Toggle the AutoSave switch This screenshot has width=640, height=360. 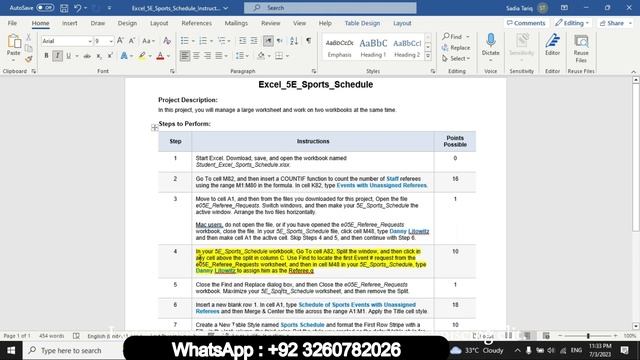click(45, 8)
